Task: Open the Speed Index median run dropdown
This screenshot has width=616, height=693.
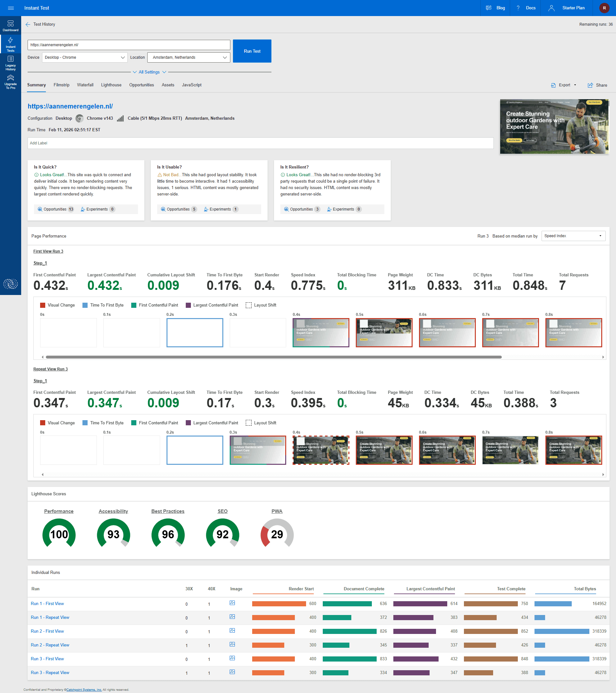Action: (x=573, y=236)
